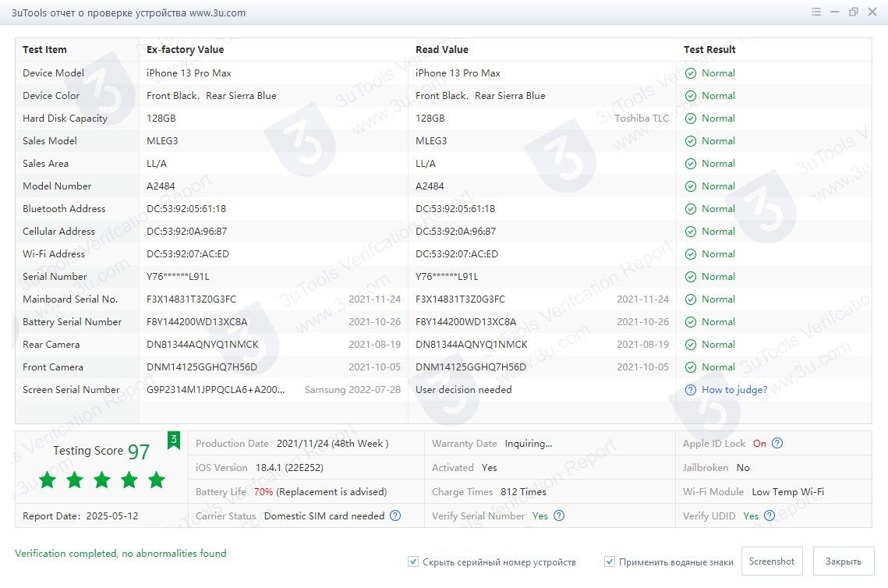The width and height of the screenshot is (888, 588).
Task: Click the ex-factory mainboard serial 'F3X14831T3Z0G3FC'
Action: 192,299
